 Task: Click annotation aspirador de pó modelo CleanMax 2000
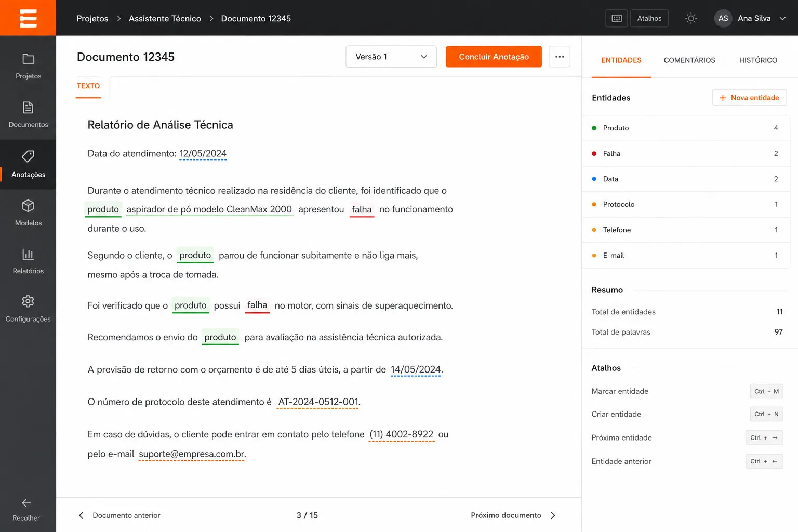tap(209, 209)
